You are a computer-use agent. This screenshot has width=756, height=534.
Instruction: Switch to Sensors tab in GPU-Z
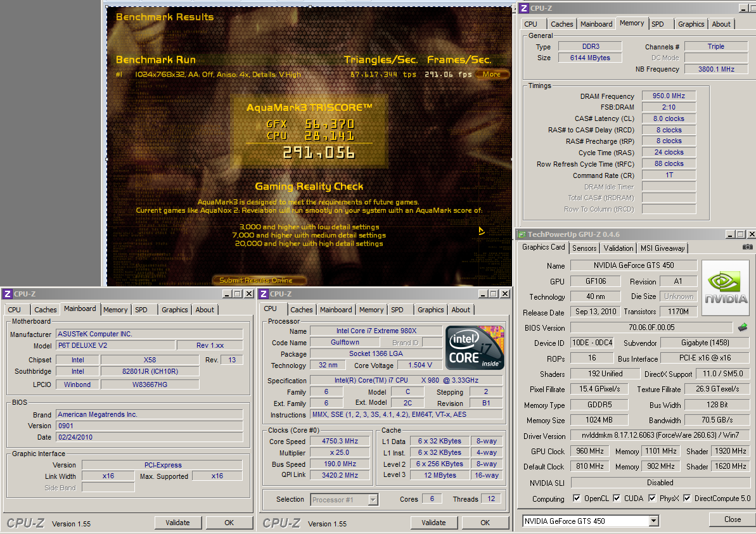click(584, 248)
